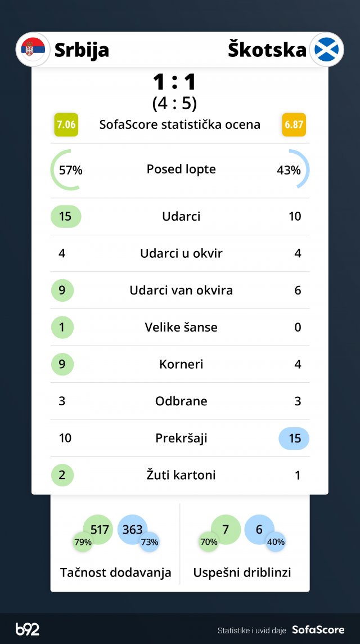Click the Tačnost dodavanja label
The height and width of the screenshot is (644, 360).
coord(115,573)
